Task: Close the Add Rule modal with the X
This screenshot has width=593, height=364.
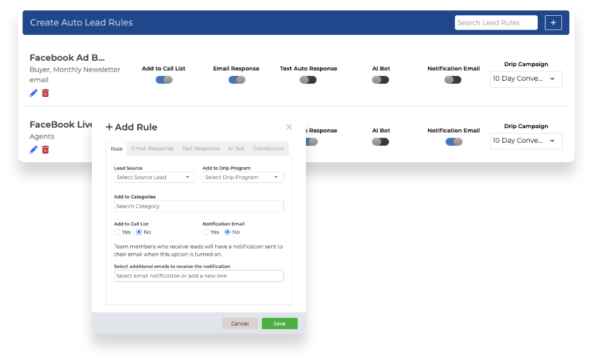Action: 289,127
